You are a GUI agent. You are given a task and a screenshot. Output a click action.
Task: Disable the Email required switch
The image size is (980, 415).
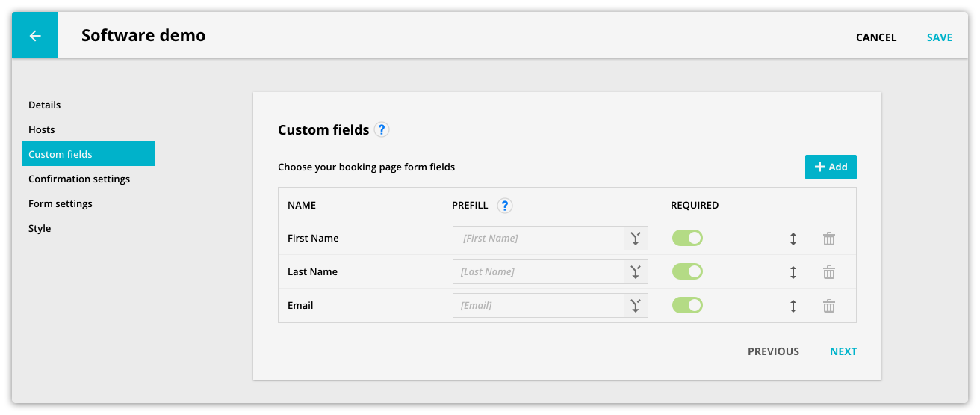(x=687, y=305)
